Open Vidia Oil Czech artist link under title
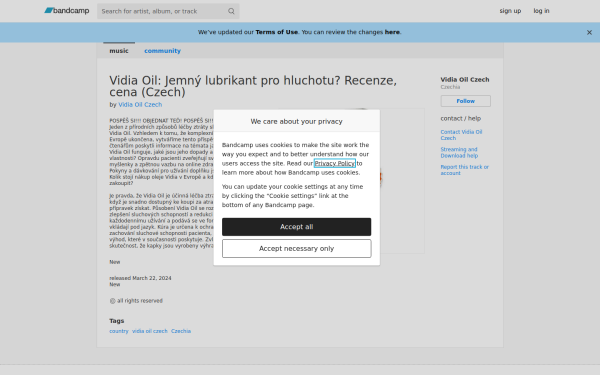The image size is (600, 375). click(x=140, y=104)
